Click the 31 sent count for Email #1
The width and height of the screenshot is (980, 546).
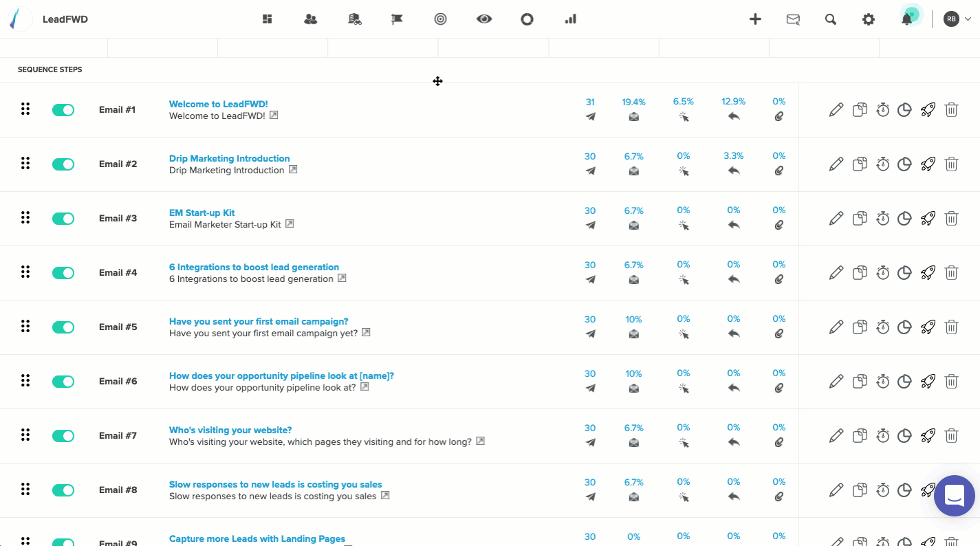(590, 102)
